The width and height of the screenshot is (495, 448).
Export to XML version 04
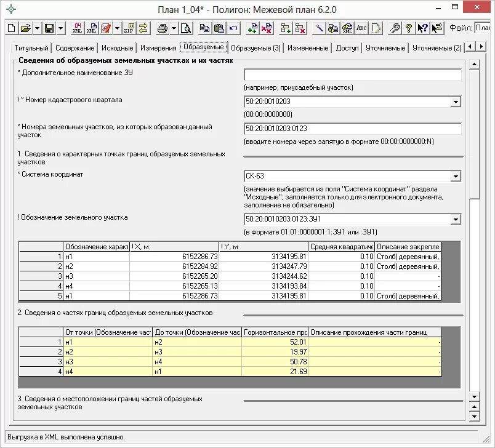click(78, 28)
